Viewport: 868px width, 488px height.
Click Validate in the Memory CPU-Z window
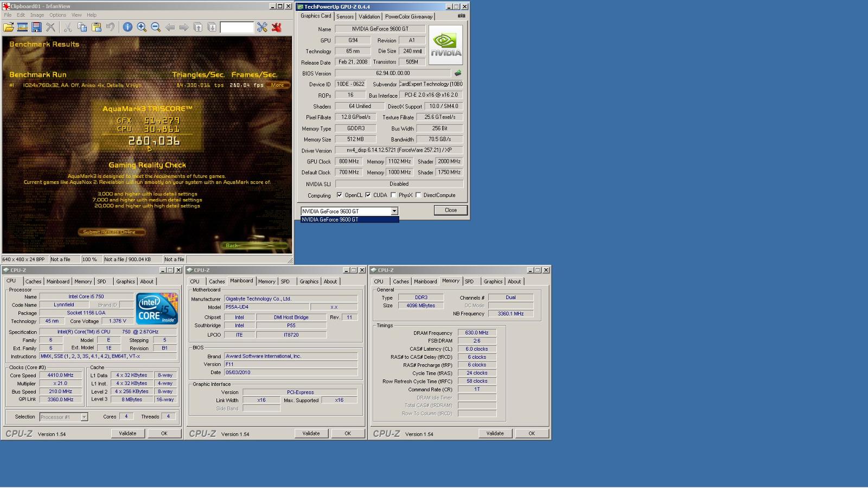pyautogui.click(x=495, y=433)
